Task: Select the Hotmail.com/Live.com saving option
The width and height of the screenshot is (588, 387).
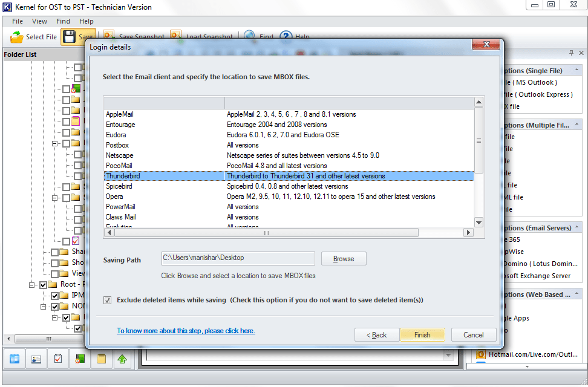Action: point(532,354)
